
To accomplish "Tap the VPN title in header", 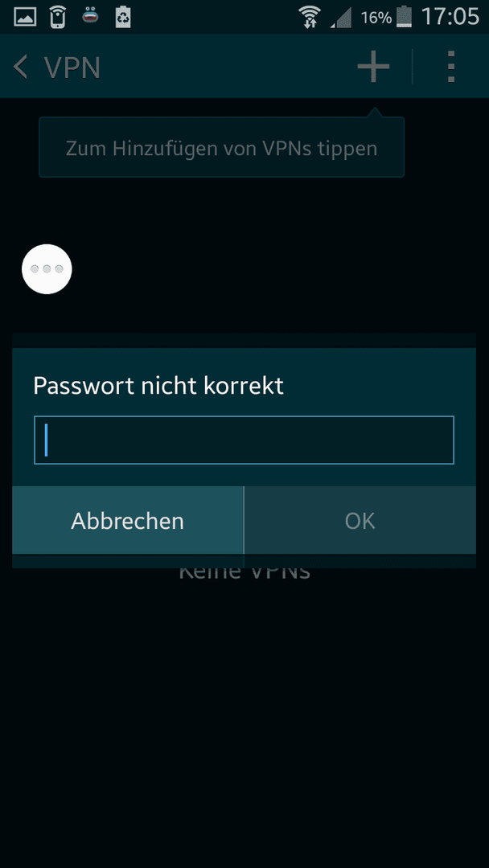I will click(72, 67).
